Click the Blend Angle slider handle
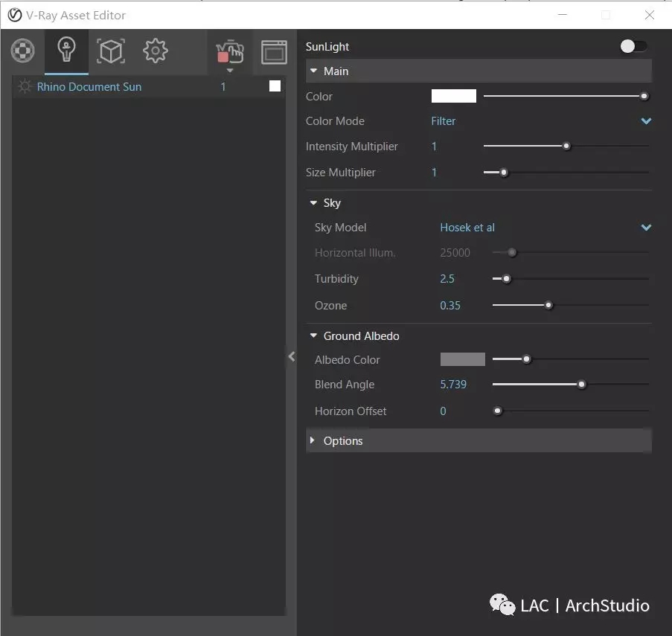The width and height of the screenshot is (672, 636). (581, 385)
